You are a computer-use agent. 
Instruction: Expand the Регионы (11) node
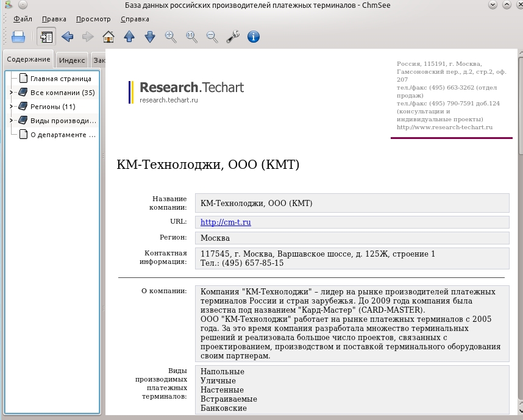[12, 107]
